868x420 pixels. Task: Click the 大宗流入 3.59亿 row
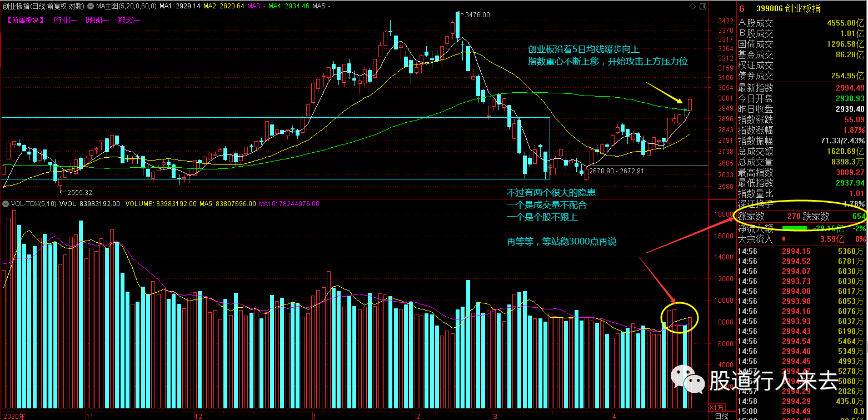[x=802, y=239]
